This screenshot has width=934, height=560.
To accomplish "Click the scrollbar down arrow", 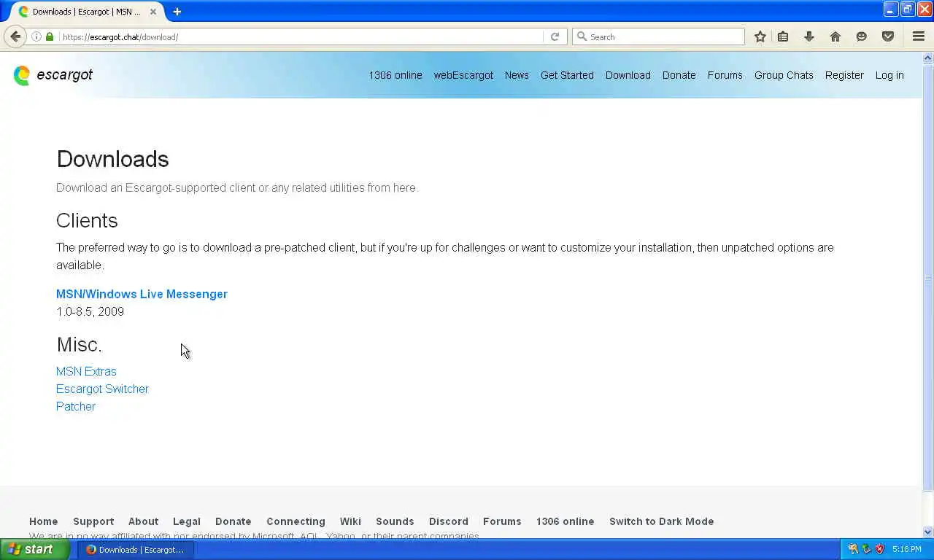I will pyautogui.click(x=928, y=532).
